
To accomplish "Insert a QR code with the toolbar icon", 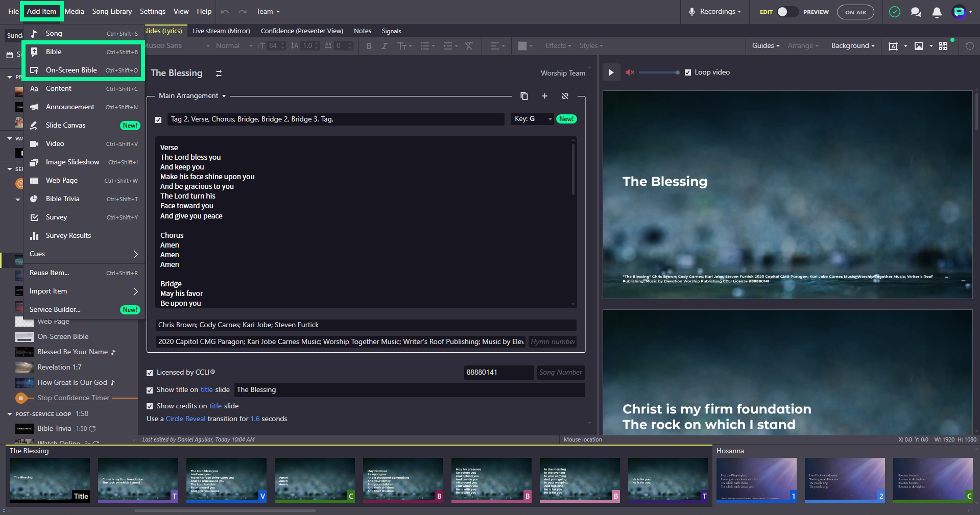I will [943, 46].
